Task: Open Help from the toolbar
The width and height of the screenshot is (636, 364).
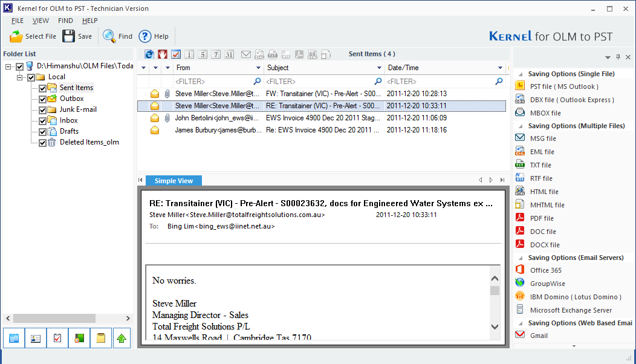Action: [154, 36]
